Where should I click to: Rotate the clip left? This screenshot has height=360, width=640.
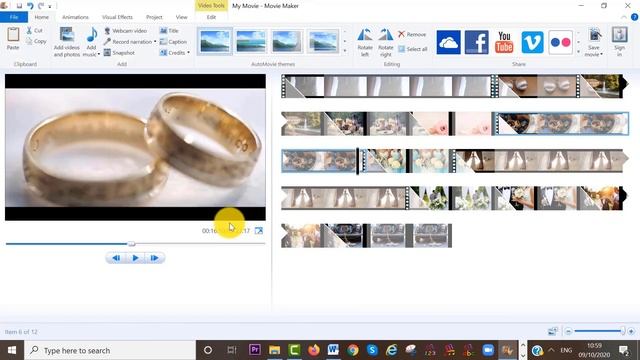point(365,42)
